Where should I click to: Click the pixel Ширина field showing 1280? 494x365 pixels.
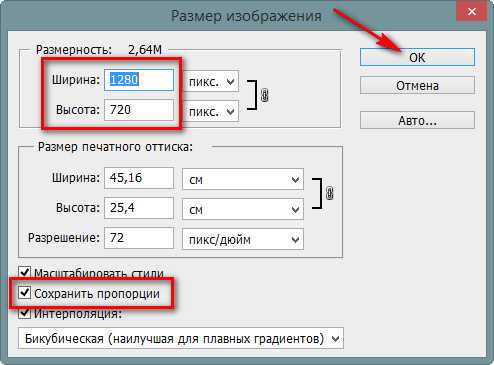pyautogui.click(x=139, y=80)
